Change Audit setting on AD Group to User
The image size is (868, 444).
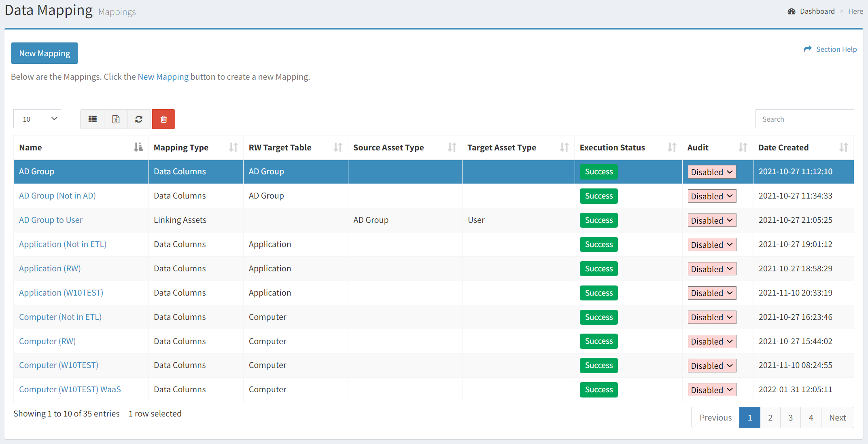[711, 220]
